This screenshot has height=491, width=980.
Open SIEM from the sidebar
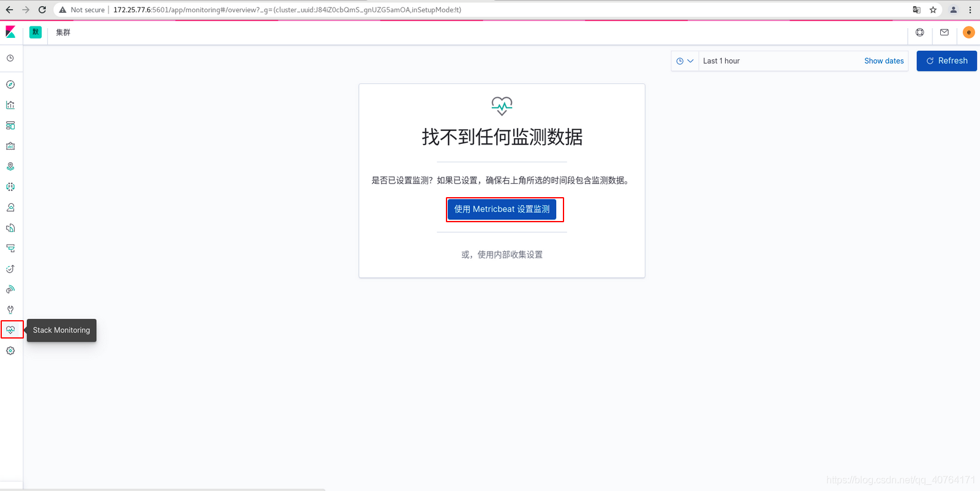[x=10, y=289]
